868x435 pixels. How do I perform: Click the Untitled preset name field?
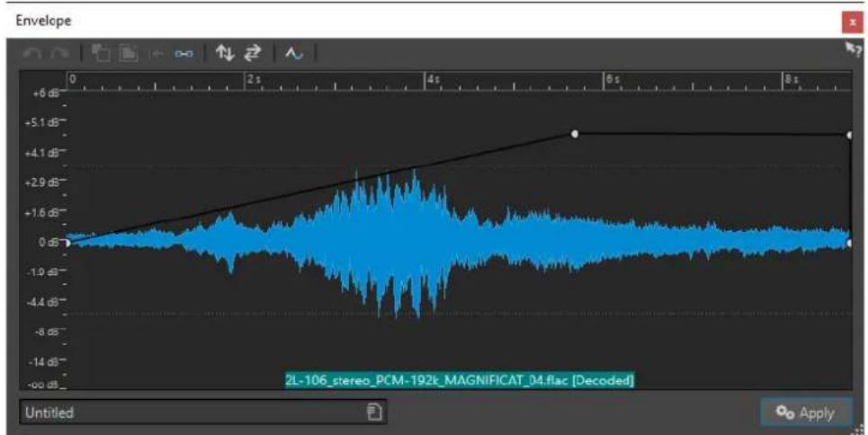coord(202,413)
